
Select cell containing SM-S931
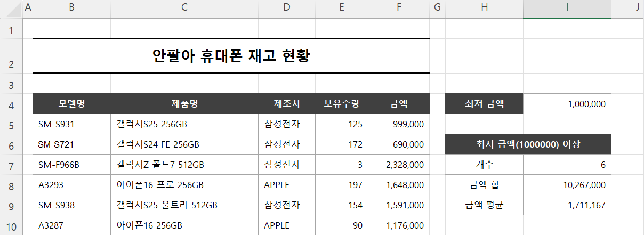coord(71,124)
